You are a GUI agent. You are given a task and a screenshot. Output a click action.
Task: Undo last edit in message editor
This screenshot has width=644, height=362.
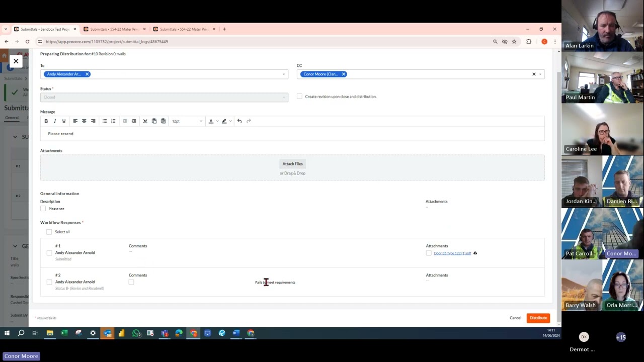coord(239,121)
